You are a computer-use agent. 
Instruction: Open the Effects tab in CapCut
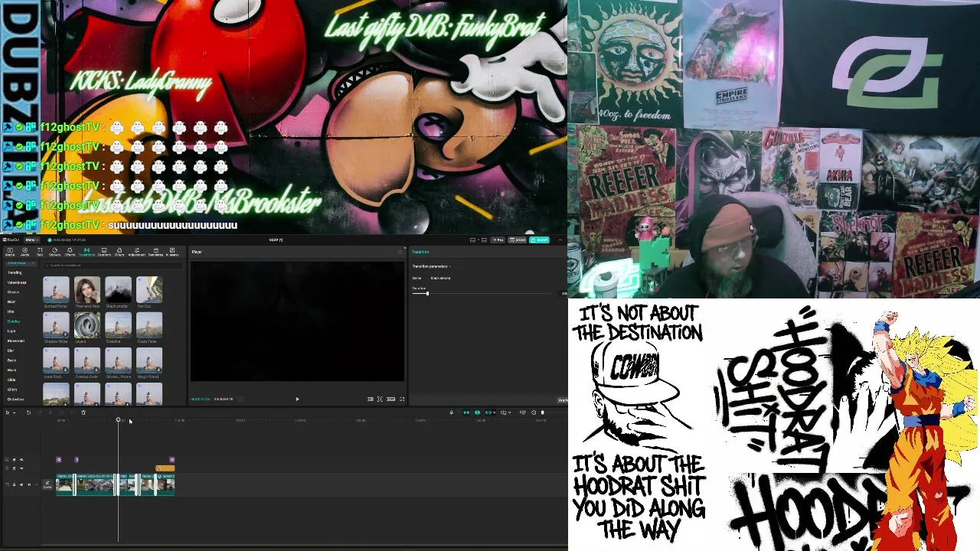[70, 252]
